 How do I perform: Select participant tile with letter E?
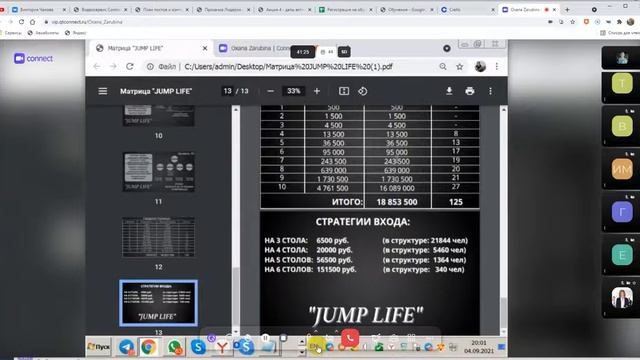[622, 255]
